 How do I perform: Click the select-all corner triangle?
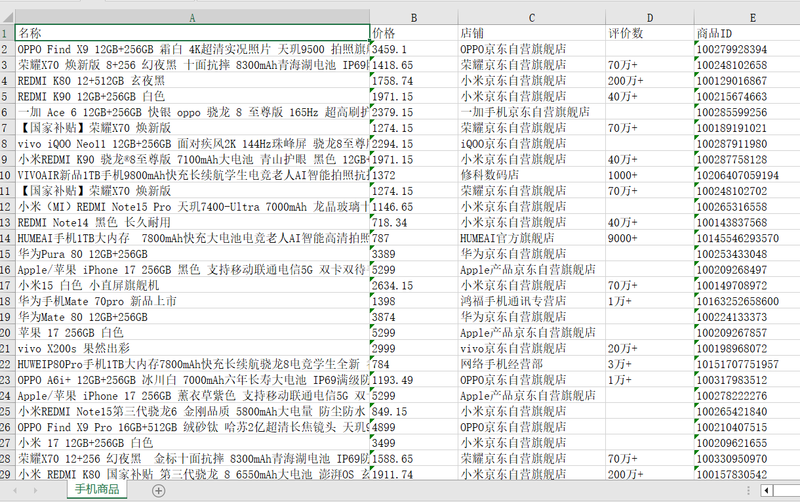[x=7, y=17]
